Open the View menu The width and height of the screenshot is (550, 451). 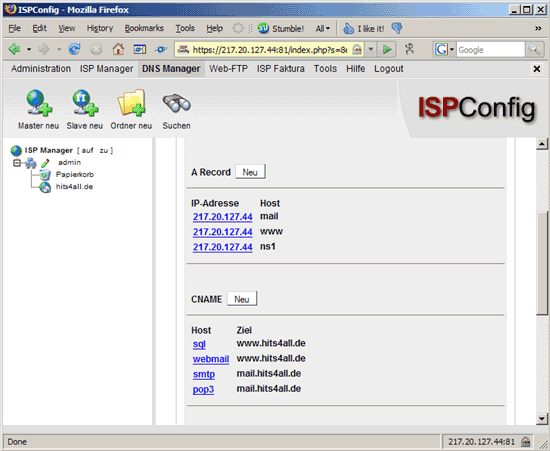(67, 28)
